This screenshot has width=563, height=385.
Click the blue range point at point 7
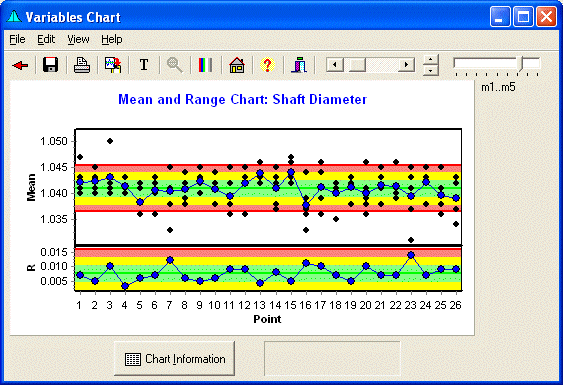point(170,260)
